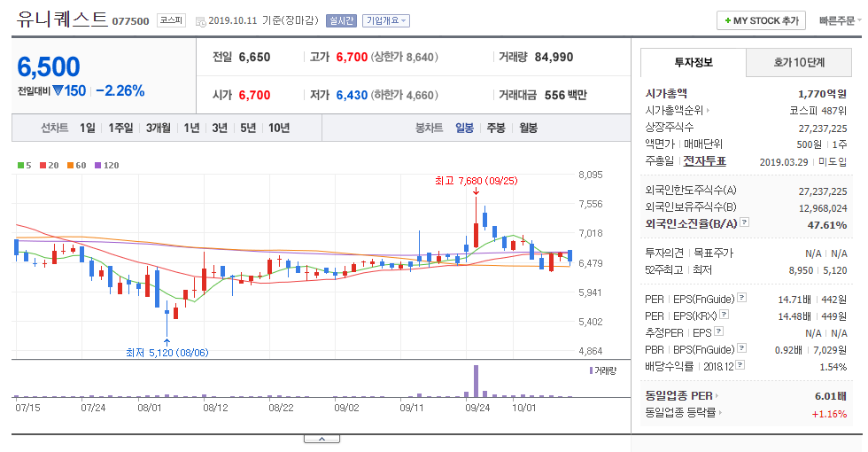Image resolution: width=868 pixels, height=452 pixels.
Task: Click the 저가 value 6,430
Action: pos(353,96)
